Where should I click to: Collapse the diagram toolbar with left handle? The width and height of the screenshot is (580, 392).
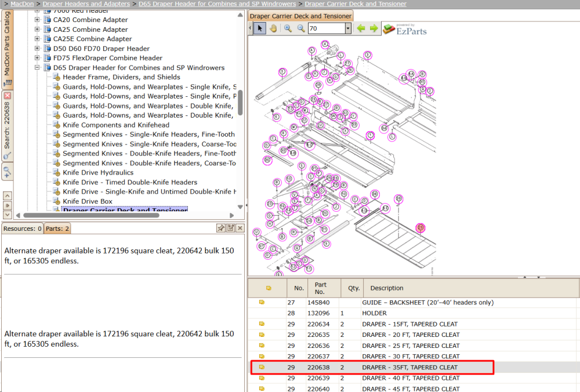(250, 28)
